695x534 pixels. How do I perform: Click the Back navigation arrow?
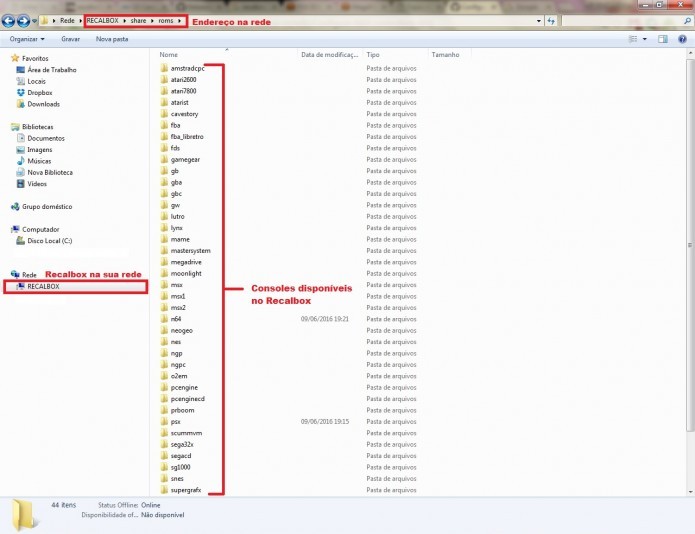coord(8,21)
